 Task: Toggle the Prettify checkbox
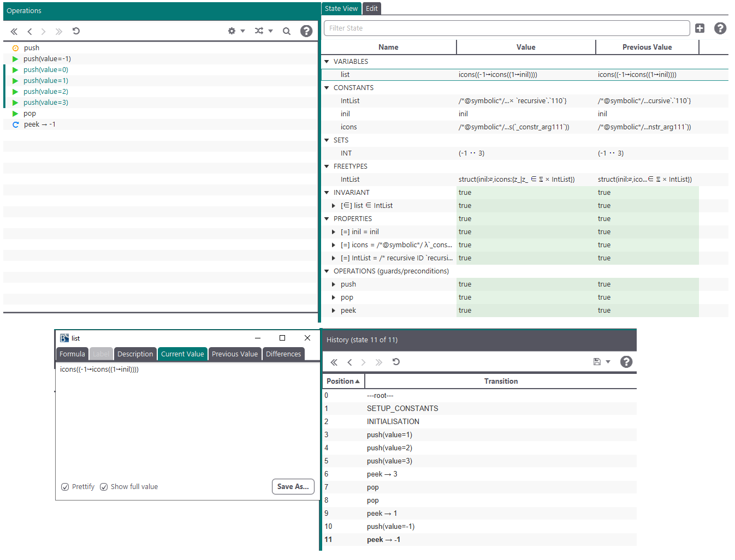[65, 487]
